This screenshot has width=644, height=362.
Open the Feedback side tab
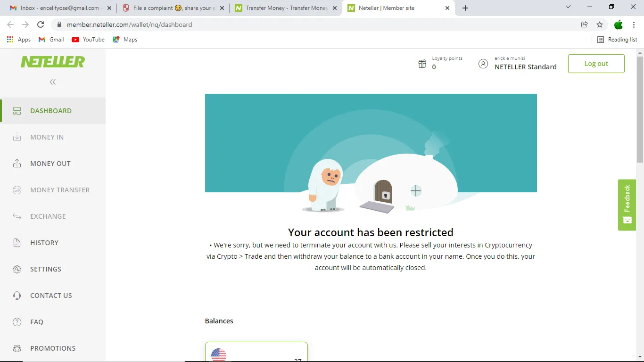coord(627,205)
